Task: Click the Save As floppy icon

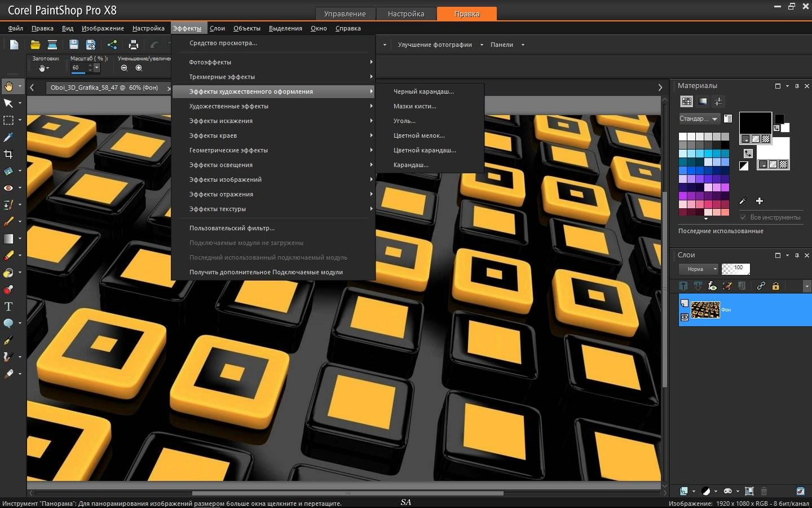Action: point(90,45)
